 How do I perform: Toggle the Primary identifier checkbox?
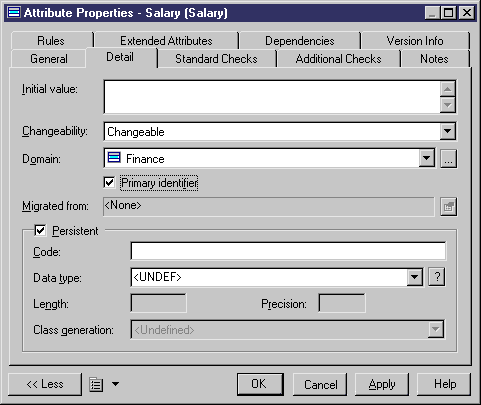click(x=109, y=183)
